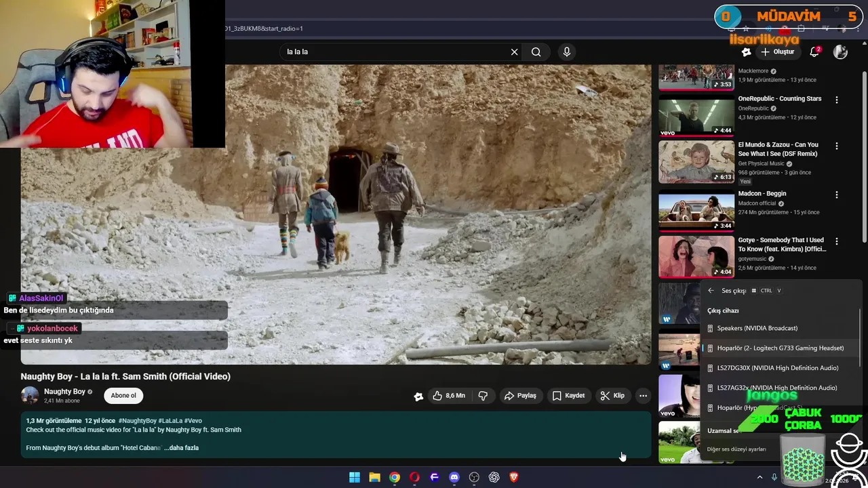Image resolution: width=868 pixels, height=488 pixels.
Task: Click the video title Naughty Boy - La la la
Action: click(125, 376)
